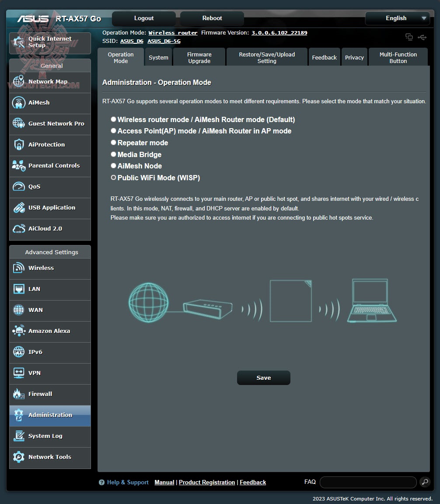The width and height of the screenshot is (440, 504).
Task: Click the ASUS_D6 SSID link
Action: [132, 41]
